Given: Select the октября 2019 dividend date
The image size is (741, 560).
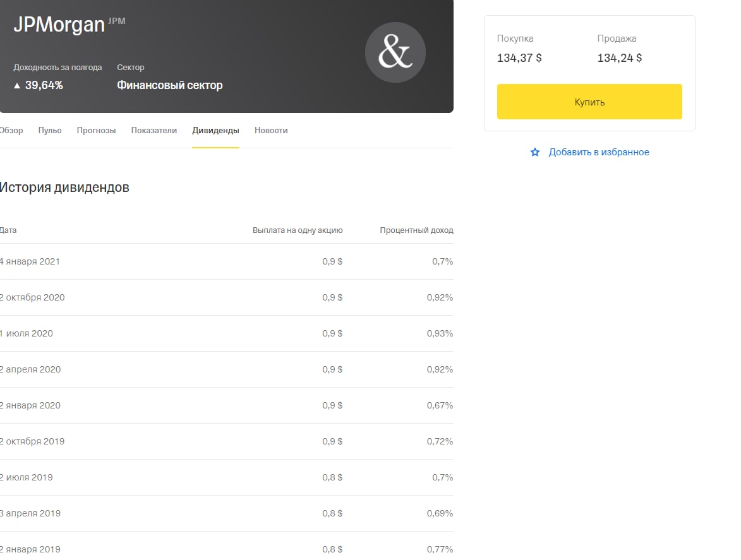Looking at the screenshot, I should click(x=32, y=441).
